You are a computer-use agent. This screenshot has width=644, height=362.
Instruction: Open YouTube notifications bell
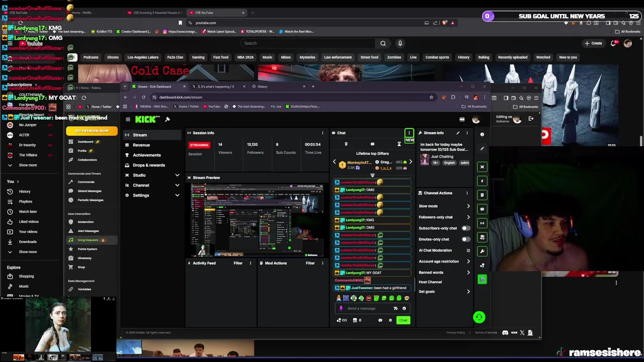coord(613,43)
